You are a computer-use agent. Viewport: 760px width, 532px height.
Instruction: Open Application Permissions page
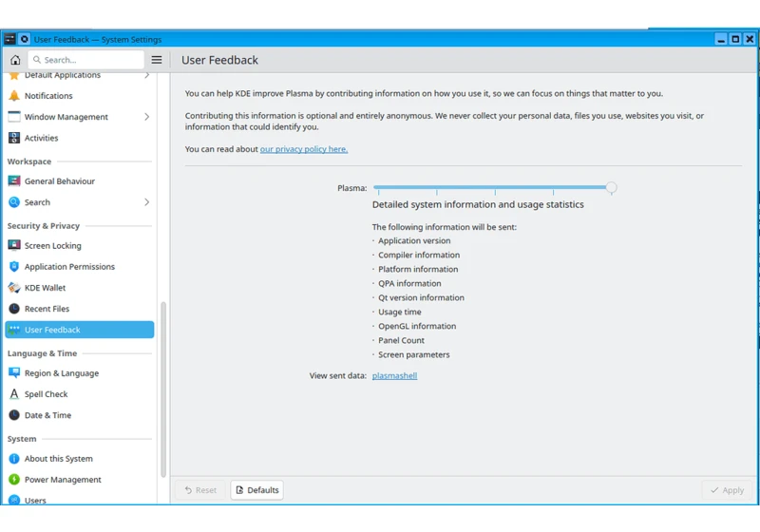(x=80, y=267)
